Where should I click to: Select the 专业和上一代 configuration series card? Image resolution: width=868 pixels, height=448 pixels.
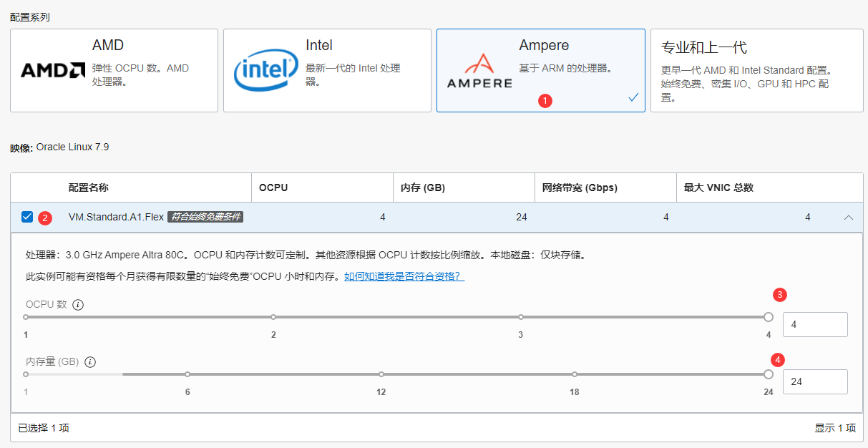[x=756, y=70]
